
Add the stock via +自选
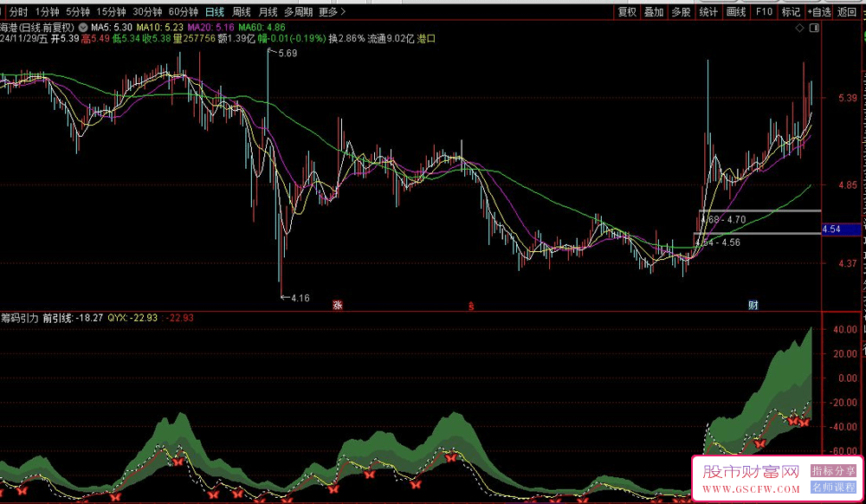818,12
